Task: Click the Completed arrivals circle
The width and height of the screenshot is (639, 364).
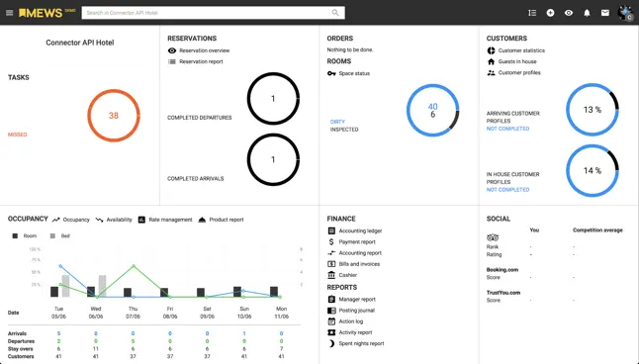Action: tap(273, 159)
